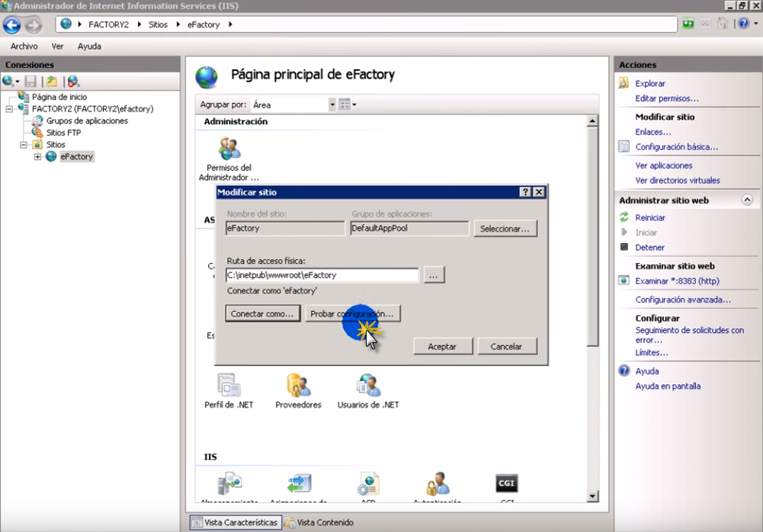763x532 pixels.
Task: Open the Usuarios de .NET icon
Action: click(368, 386)
